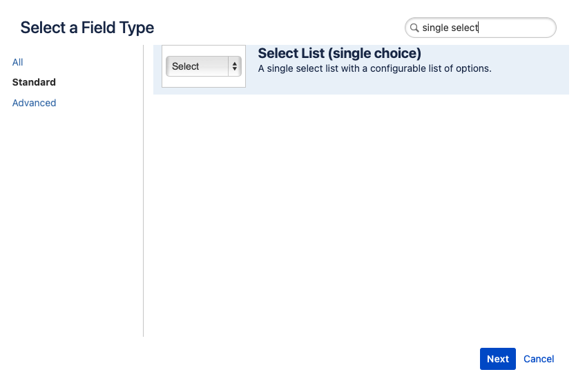576x392 pixels.
Task: Click the divider beside the category sidebar
Action: [x=144, y=207]
